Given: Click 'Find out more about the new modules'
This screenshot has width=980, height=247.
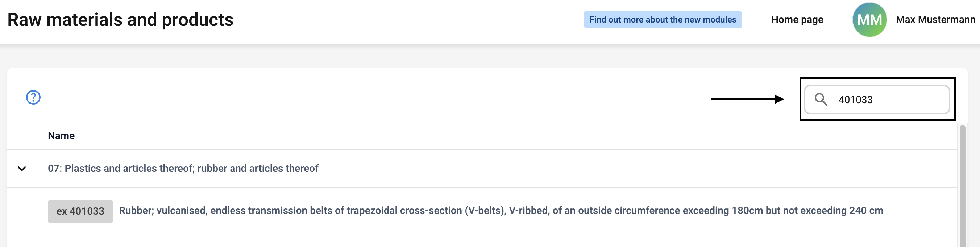Looking at the screenshot, I should pyautogui.click(x=663, y=20).
